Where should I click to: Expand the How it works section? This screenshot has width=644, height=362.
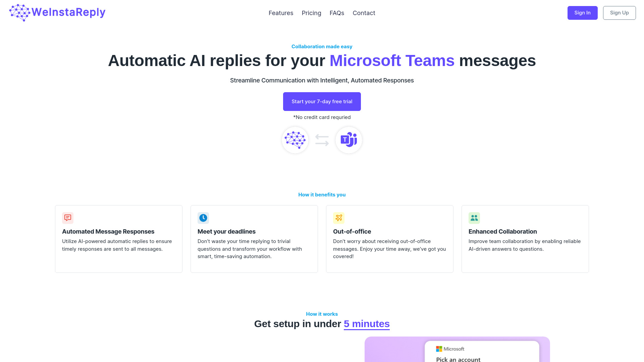(322, 314)
